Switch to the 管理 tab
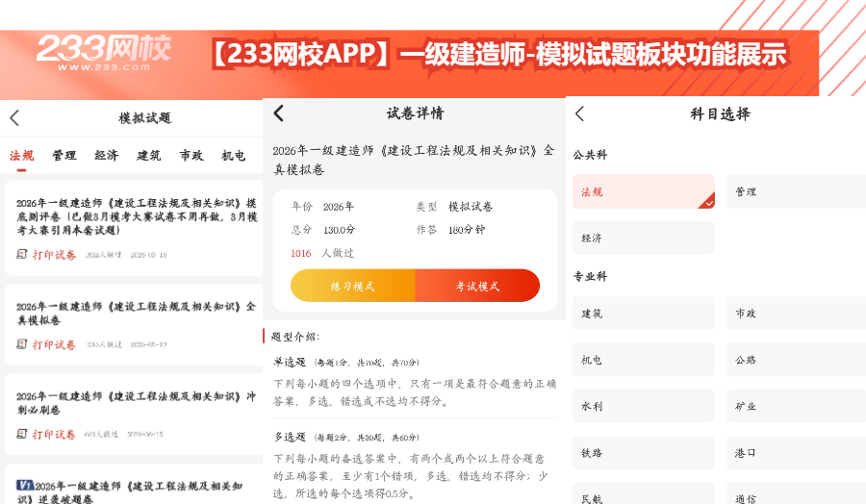This screenshot has width=866, height=504. pos(64,156)
